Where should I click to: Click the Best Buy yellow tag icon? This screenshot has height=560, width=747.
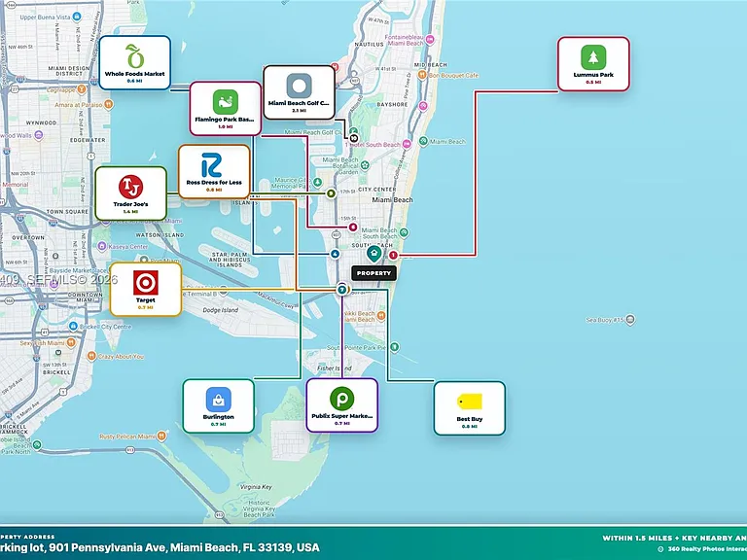pos(470,402)
